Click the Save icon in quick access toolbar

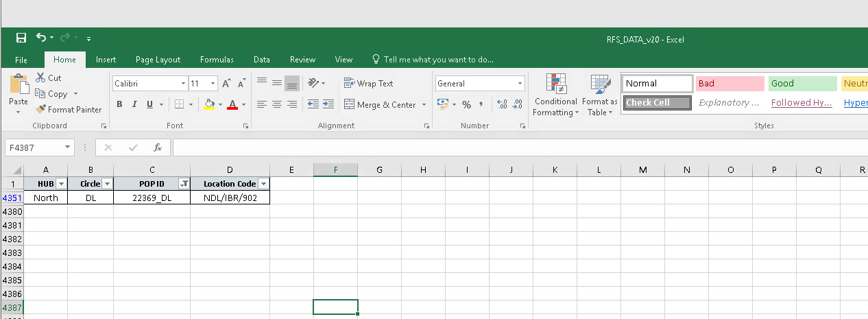(x=21, y=38)
